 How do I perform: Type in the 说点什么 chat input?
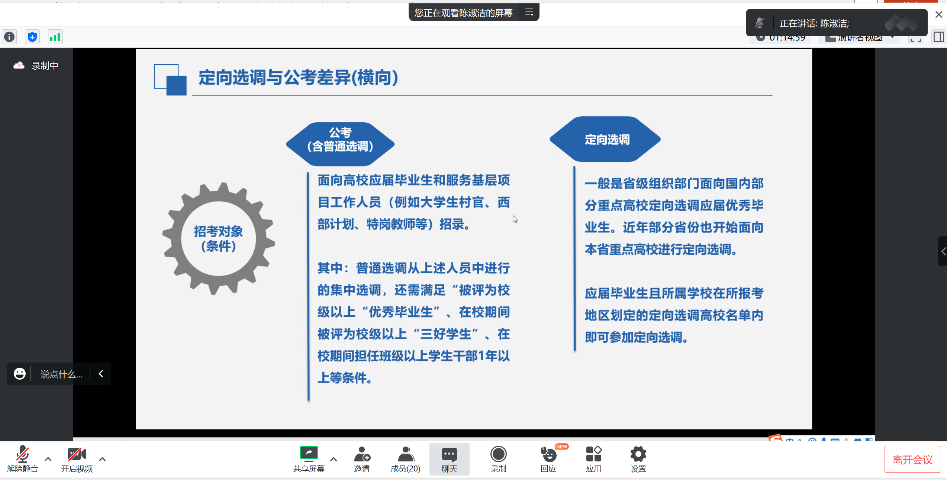click(x=61, y=374)
